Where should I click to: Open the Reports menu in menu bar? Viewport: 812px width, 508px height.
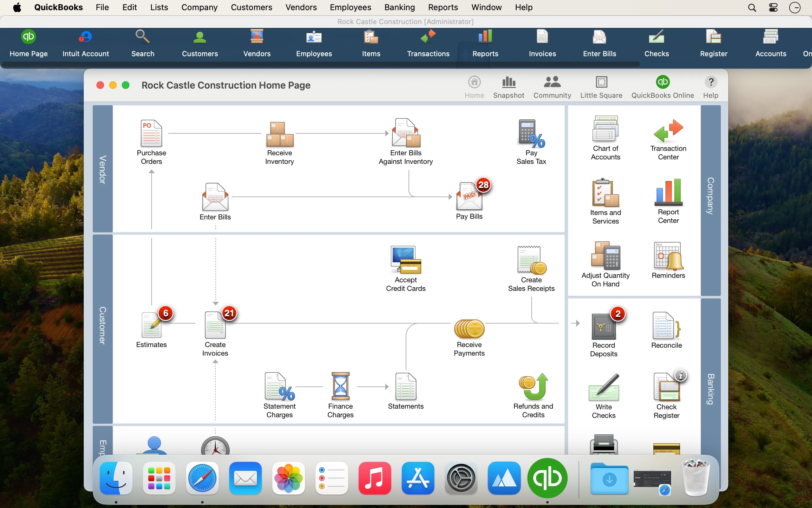443,7
